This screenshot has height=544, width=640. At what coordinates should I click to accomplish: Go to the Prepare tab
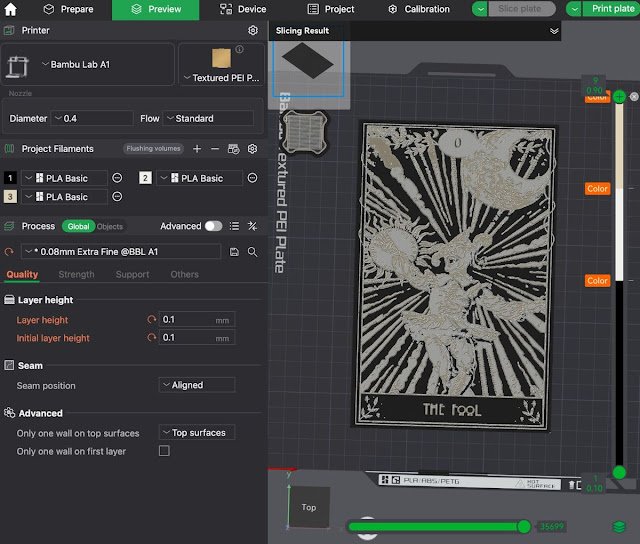(x=68, y=9)
